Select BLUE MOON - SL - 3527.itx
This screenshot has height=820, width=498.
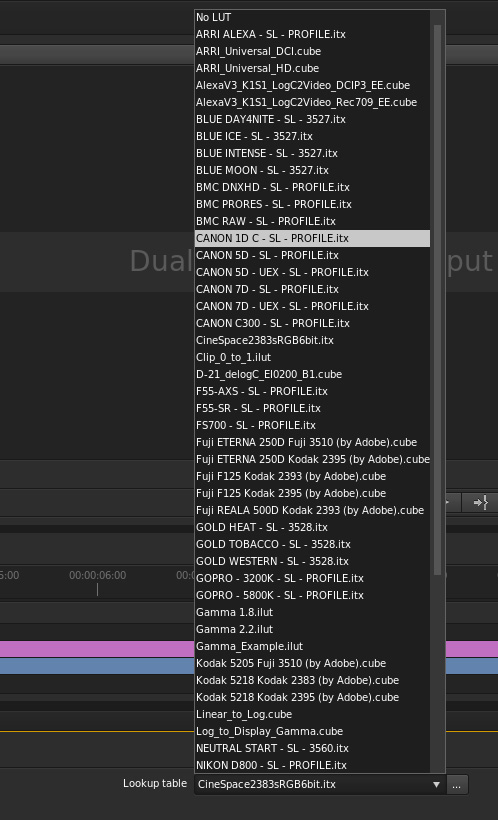tap(312, 170)
